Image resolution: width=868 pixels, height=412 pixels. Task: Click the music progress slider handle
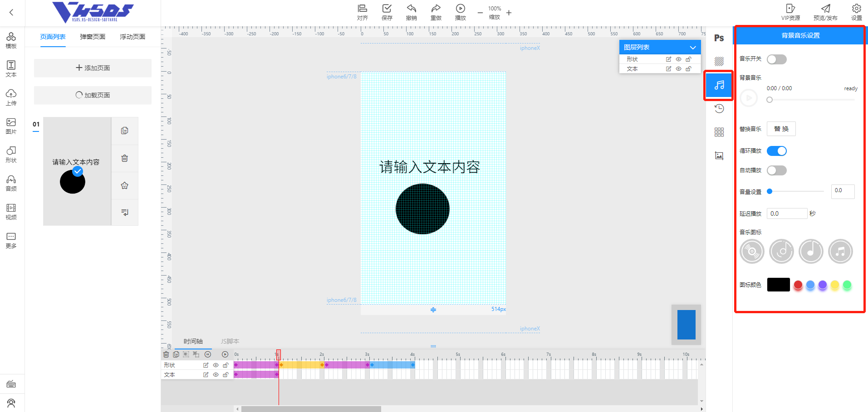pyautogui.click(x=770, y=100)
